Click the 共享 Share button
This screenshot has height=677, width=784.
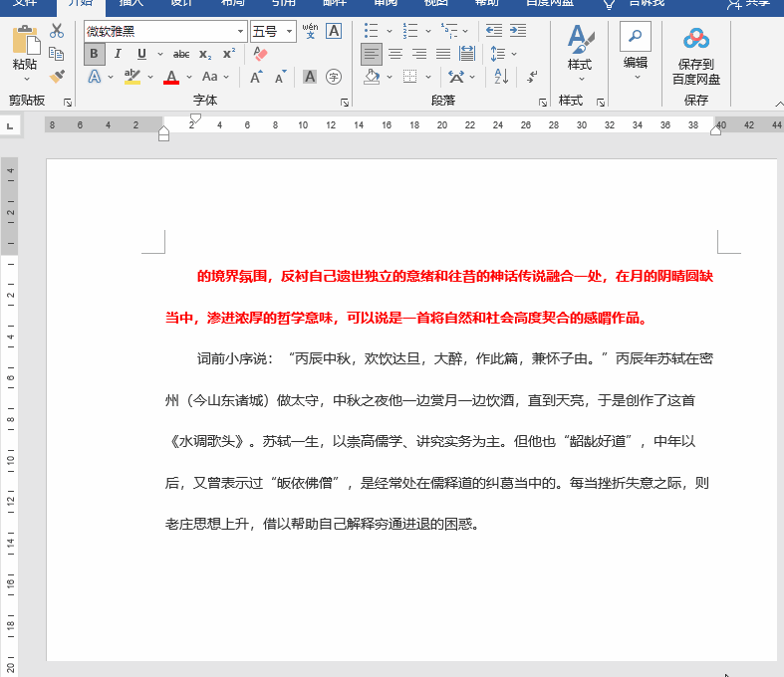coord(748,4)
